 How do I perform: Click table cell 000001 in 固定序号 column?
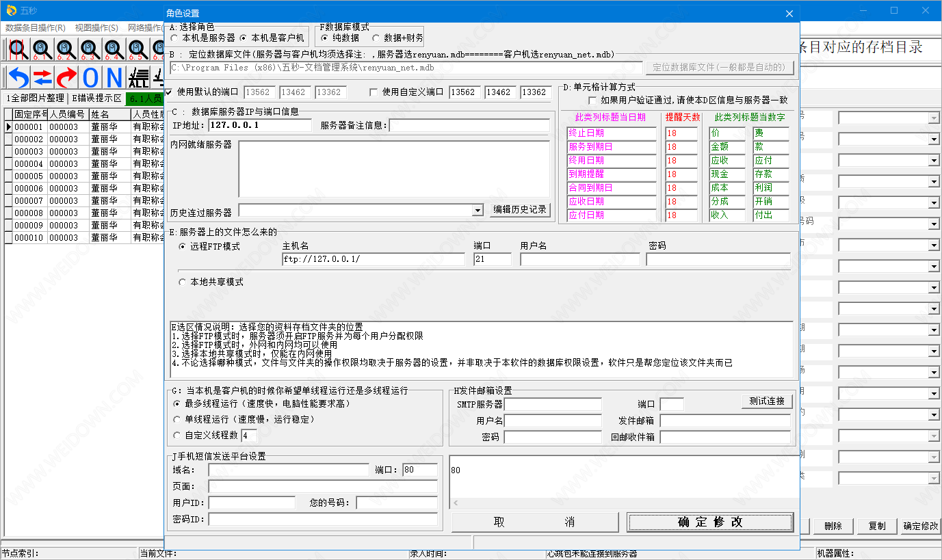click(29, 126)
